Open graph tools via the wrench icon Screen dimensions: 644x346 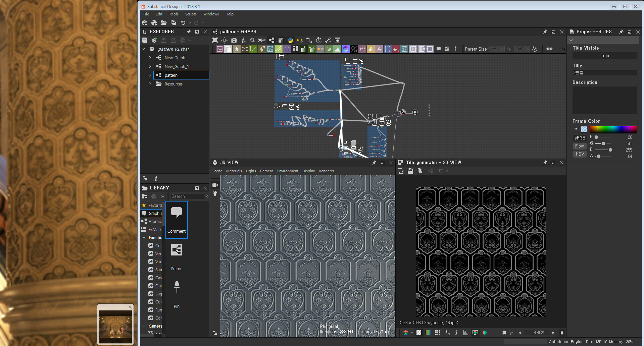point(328,40)
